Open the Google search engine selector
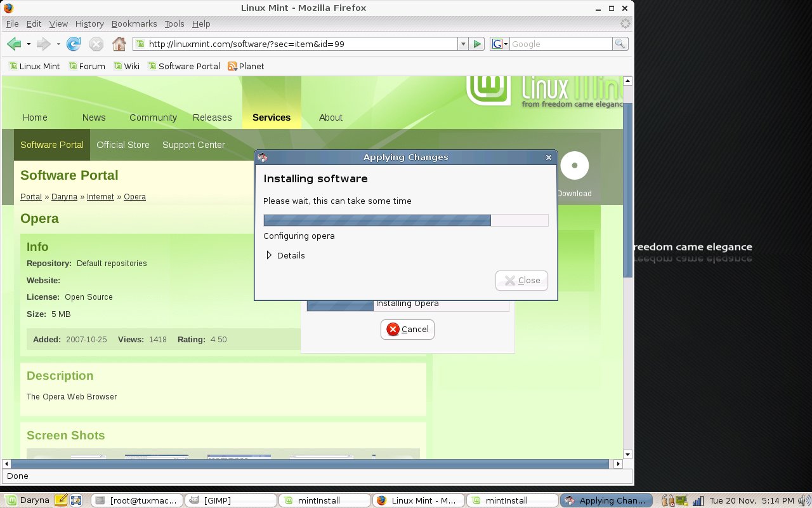The image size is (812, 508). tap(500, 44)
